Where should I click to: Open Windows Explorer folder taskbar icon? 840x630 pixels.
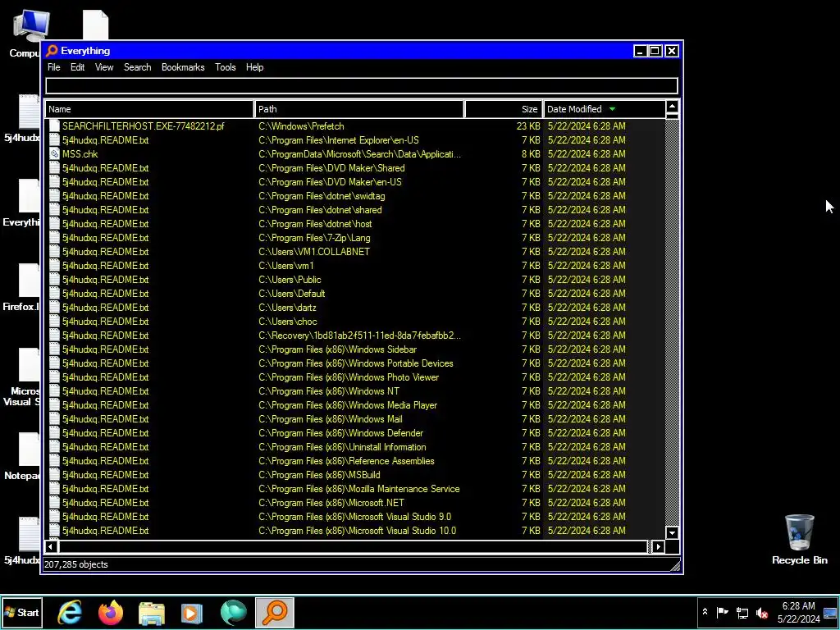tap(152, 612)
